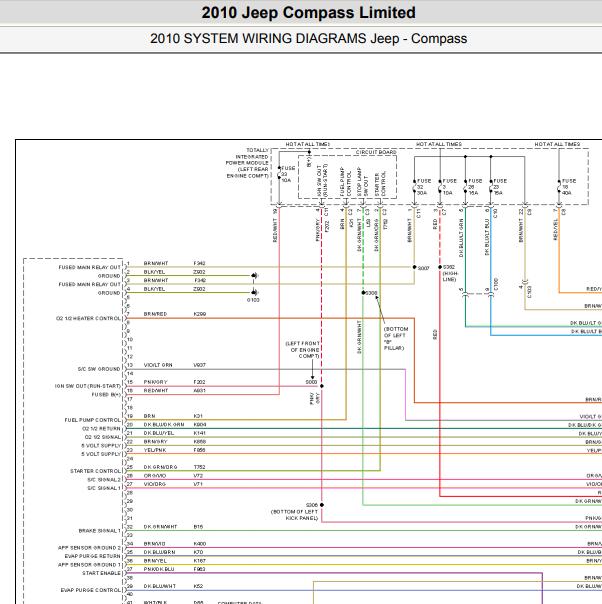Select 'BRN/VIO' wire color on pin 34
This screenshot has height=604, width=602.
point(154,544)
